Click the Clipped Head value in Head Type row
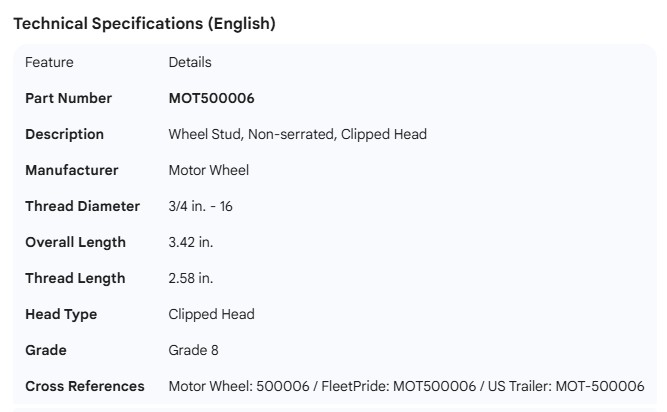 211,314
